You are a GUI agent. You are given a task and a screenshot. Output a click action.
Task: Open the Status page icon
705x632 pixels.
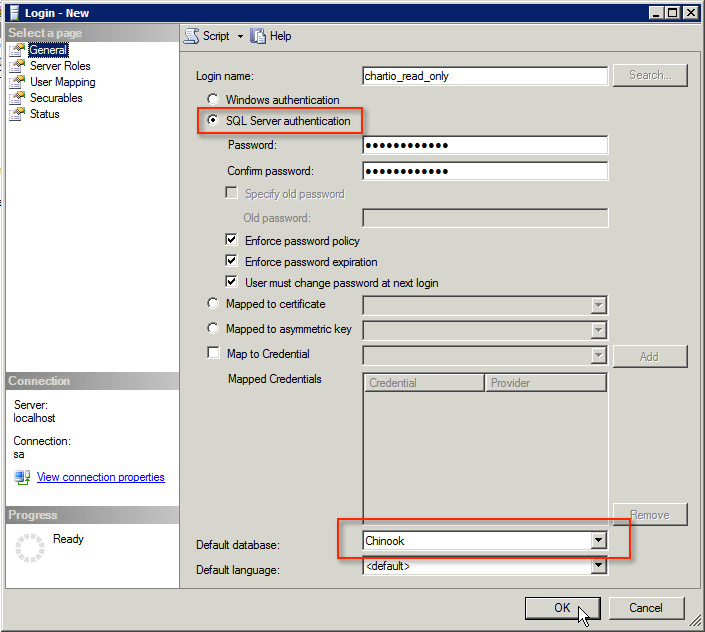point(16,114)
